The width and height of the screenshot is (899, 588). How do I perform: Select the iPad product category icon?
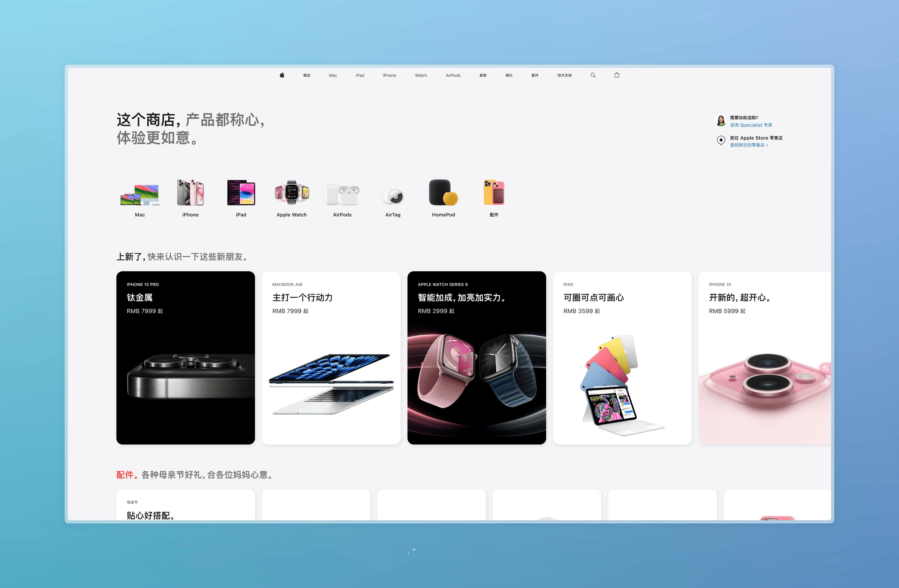tap(241, 192)
